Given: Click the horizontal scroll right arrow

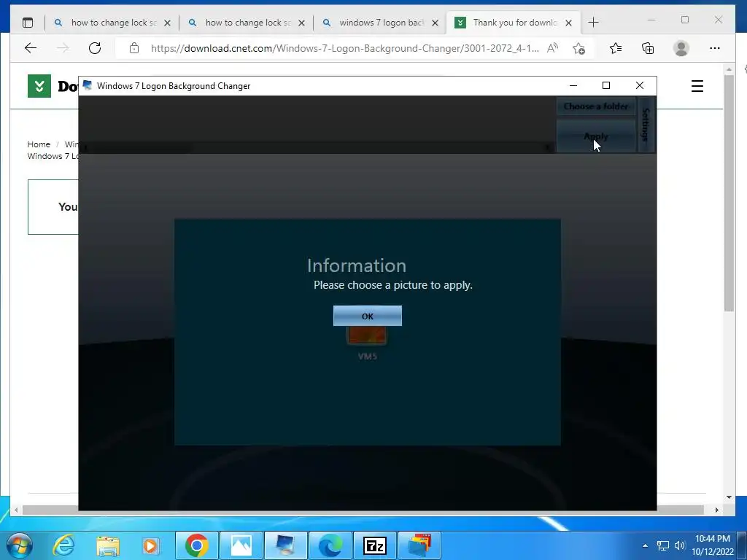Looking at the screenshot, I should 717,510.
